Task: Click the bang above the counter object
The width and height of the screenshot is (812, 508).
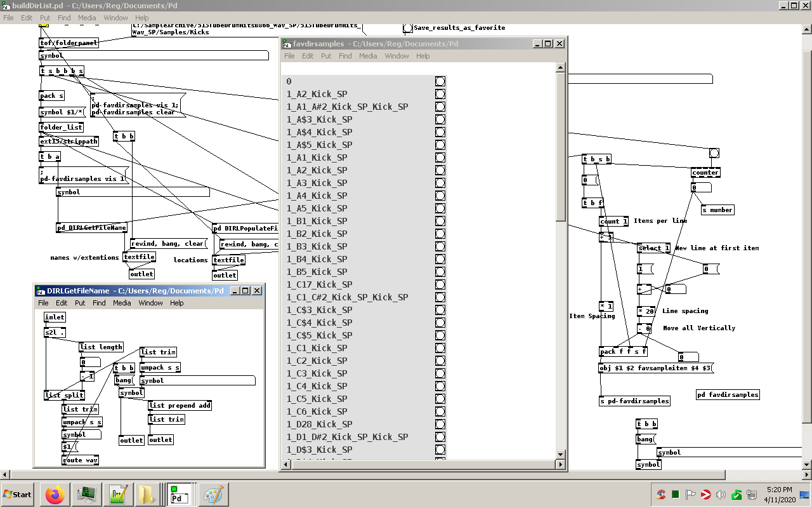Action: [714, 153]
